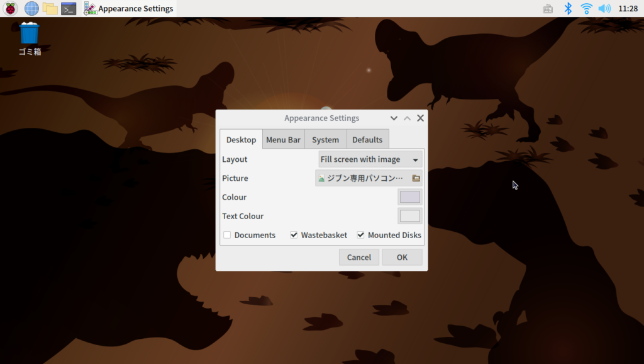
Task: Open the Wastebasket desktop icon
Action: tap(30, 35)
